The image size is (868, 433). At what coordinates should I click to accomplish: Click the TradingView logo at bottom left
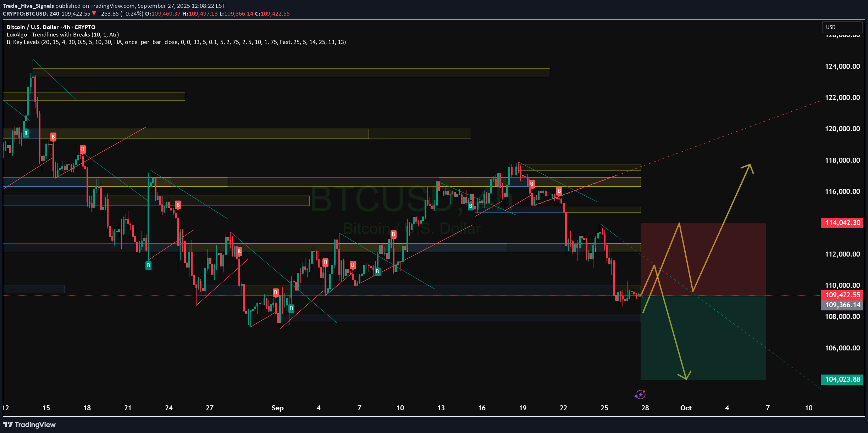click(29, 424)
